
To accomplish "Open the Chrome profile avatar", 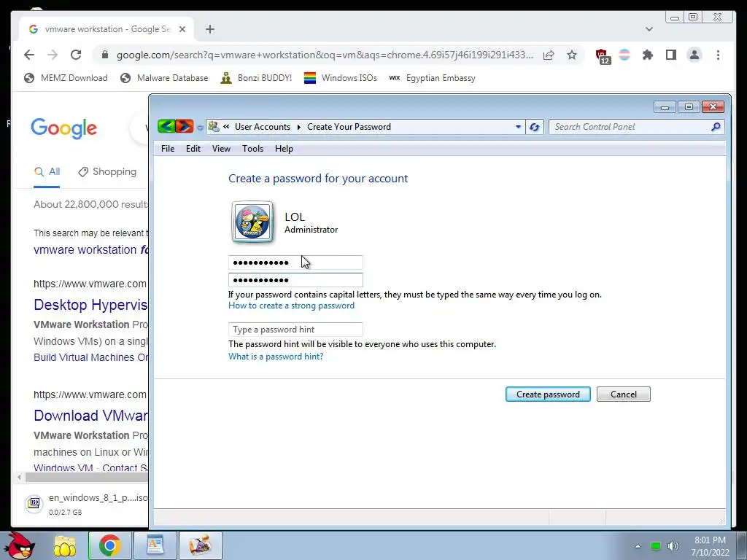I will [694, 55].
